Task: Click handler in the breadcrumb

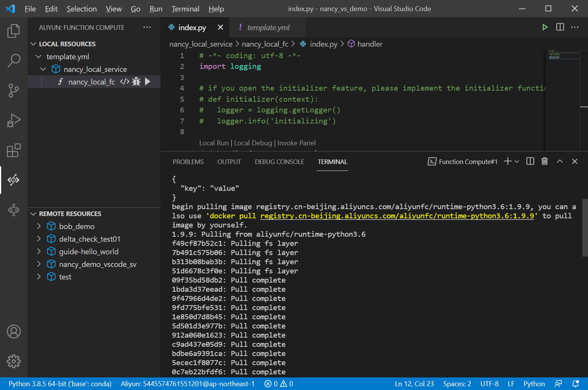Action: [370, 44]
